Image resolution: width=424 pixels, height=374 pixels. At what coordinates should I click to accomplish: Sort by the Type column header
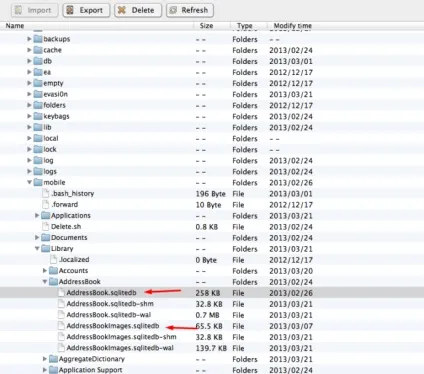point(245,26)
